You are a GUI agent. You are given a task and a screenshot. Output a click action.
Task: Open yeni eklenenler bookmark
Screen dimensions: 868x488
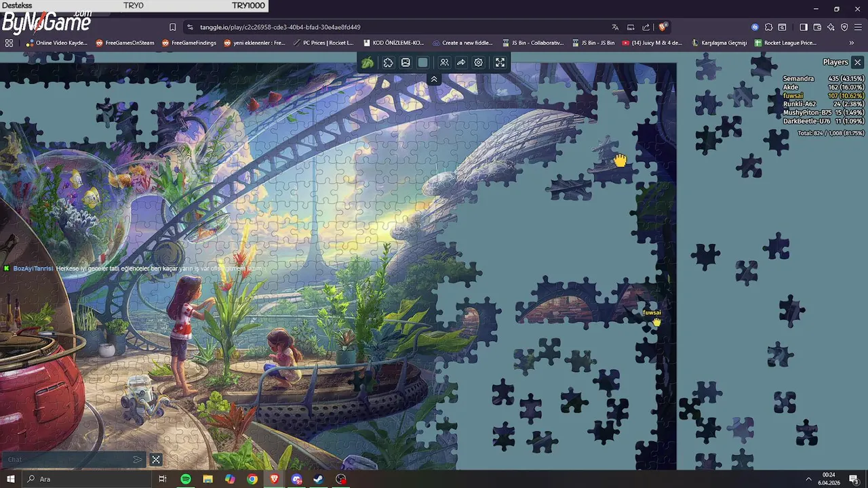click(x=255, y=43)
